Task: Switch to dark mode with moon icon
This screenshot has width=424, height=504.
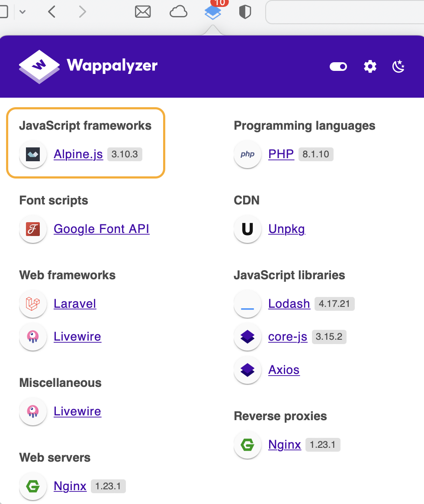Action: pos(398,67)
